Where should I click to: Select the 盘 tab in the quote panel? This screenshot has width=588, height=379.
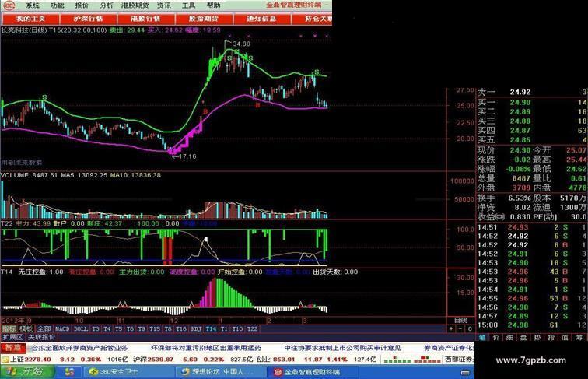[524, 337]
